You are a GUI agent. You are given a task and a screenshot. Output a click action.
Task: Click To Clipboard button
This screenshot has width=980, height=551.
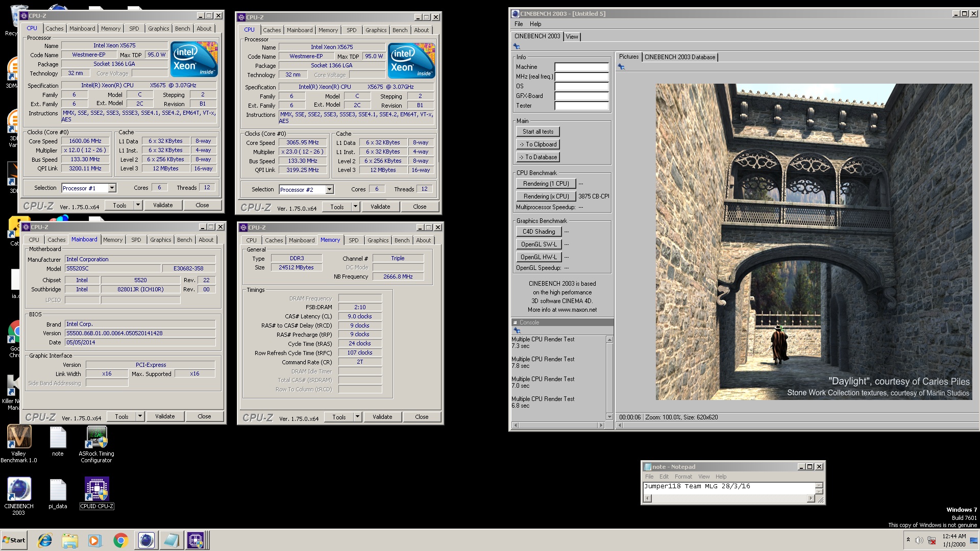[x=538, y=144]
